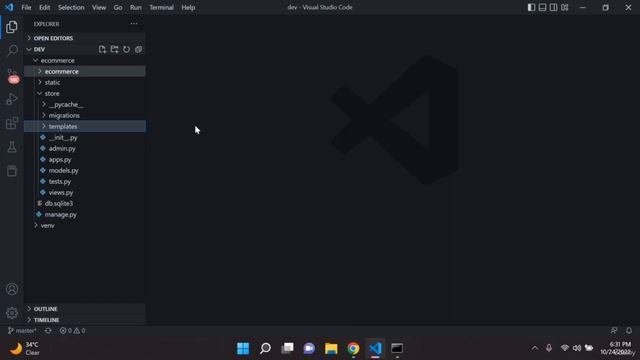640x360 pixels.
Task: Open the __init__.py file
Action: pyautogui.click(x=85, y=138)
